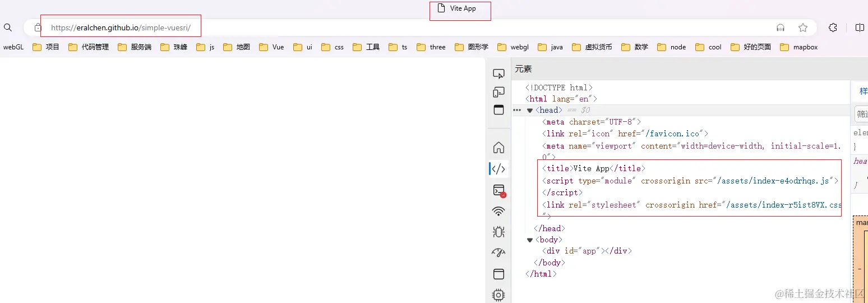Follow the index-r5ist8VX.css href link
The image size is (868, 303).
[x=784, y=205]
